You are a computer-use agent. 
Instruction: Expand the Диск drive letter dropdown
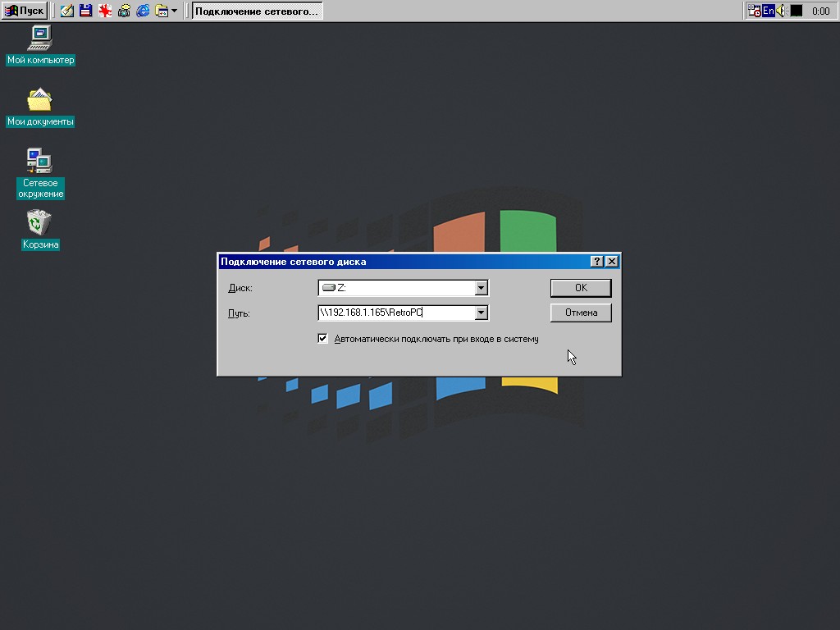pos(482,288)
